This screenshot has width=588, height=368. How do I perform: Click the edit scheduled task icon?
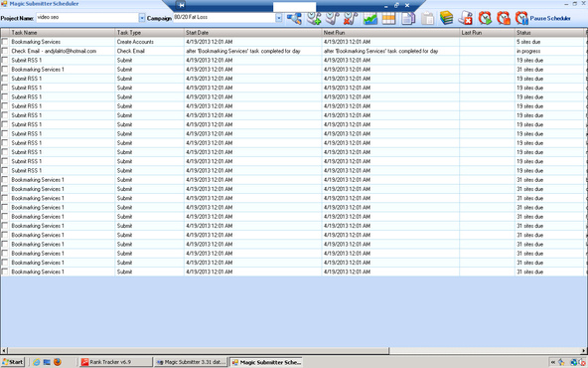(x=332, y=18)
